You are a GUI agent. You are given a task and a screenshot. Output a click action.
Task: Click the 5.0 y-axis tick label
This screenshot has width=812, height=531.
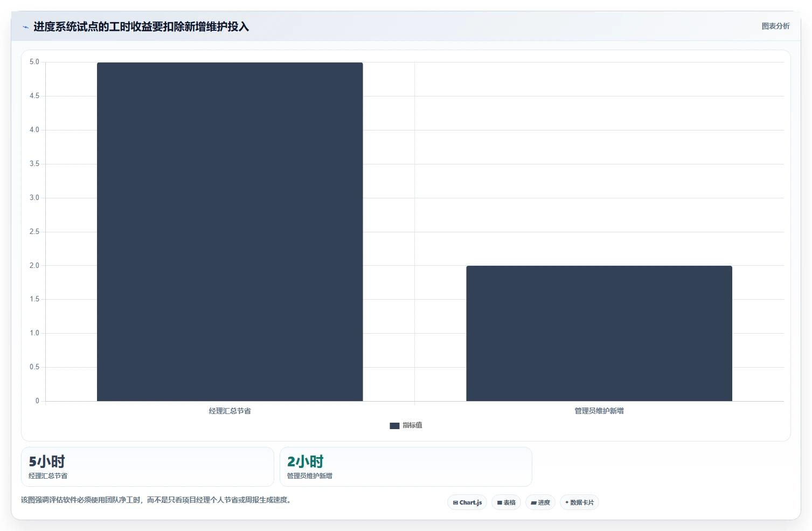coord(34,62)
